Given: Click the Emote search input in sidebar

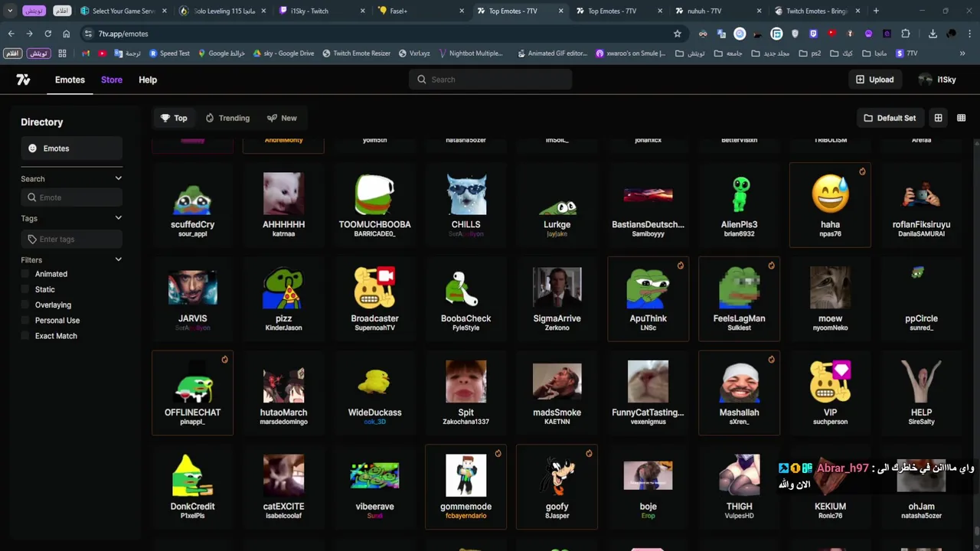Looking at the screenshot, I should 71,197.
